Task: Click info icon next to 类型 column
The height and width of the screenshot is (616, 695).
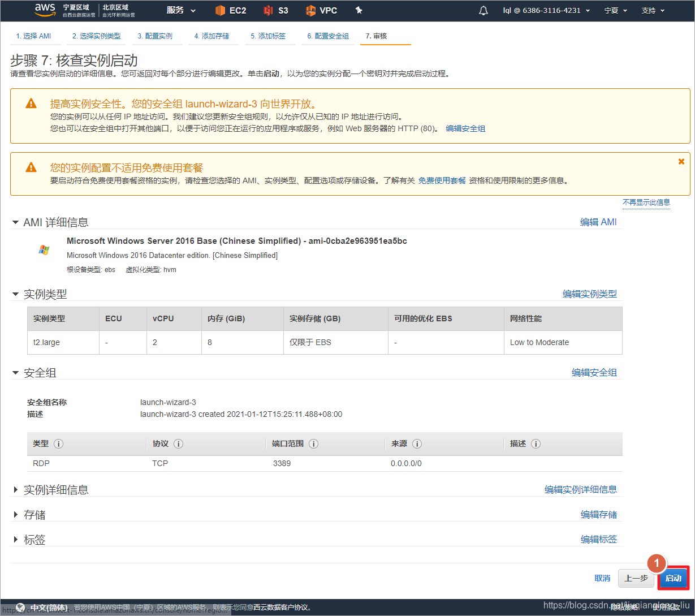Action: point(58,444)
